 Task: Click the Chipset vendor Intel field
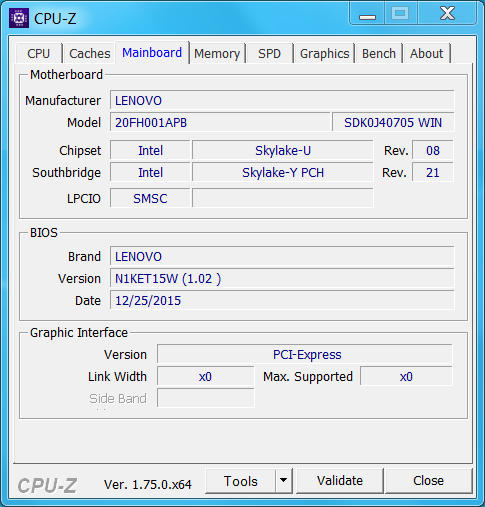150,150
